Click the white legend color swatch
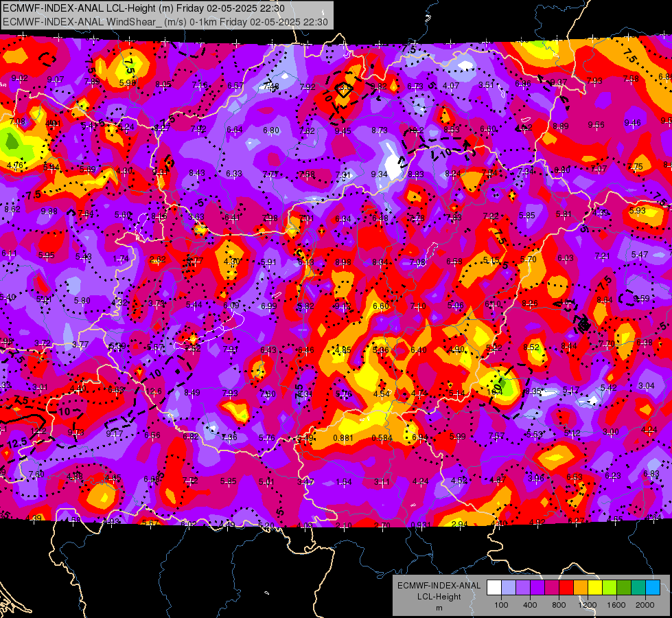 click(494, 588)
